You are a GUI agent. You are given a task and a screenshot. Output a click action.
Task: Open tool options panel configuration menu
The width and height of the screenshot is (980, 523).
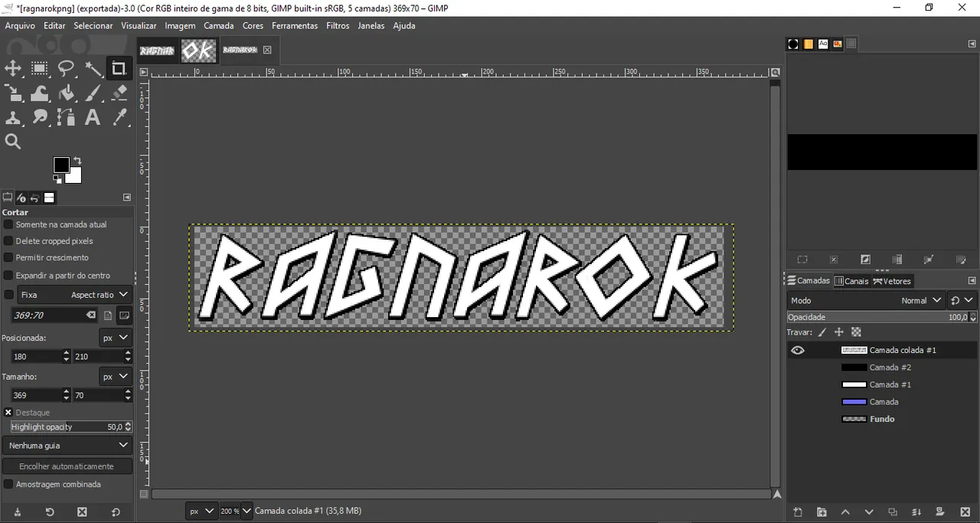click(127, 198)
